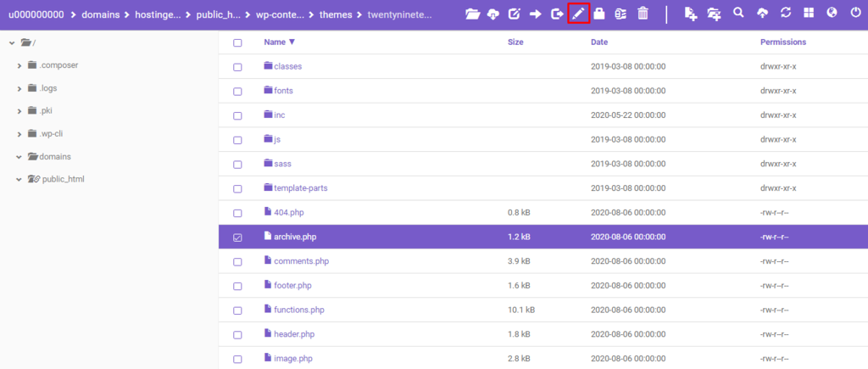Click the cloud Download icon

click(492, 14)
